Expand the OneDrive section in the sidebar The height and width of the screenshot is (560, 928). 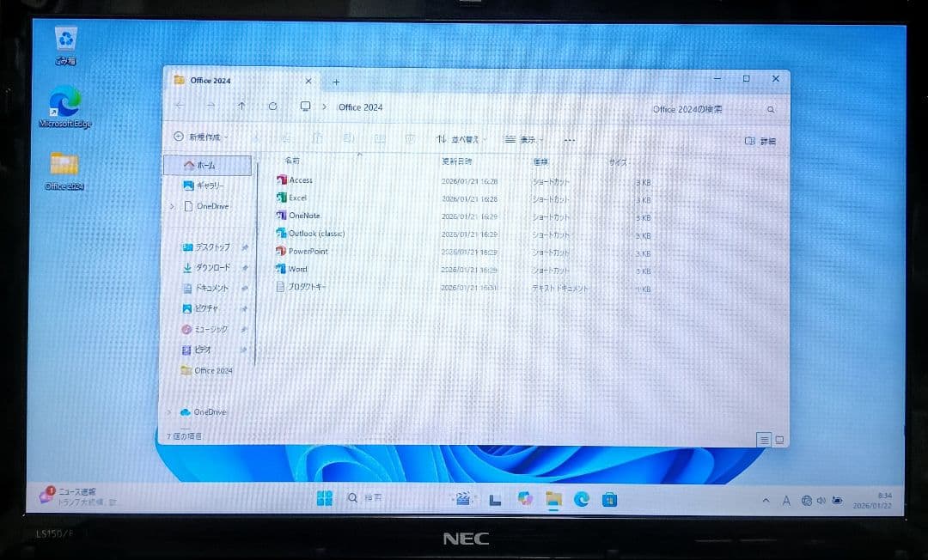point(170,206)
